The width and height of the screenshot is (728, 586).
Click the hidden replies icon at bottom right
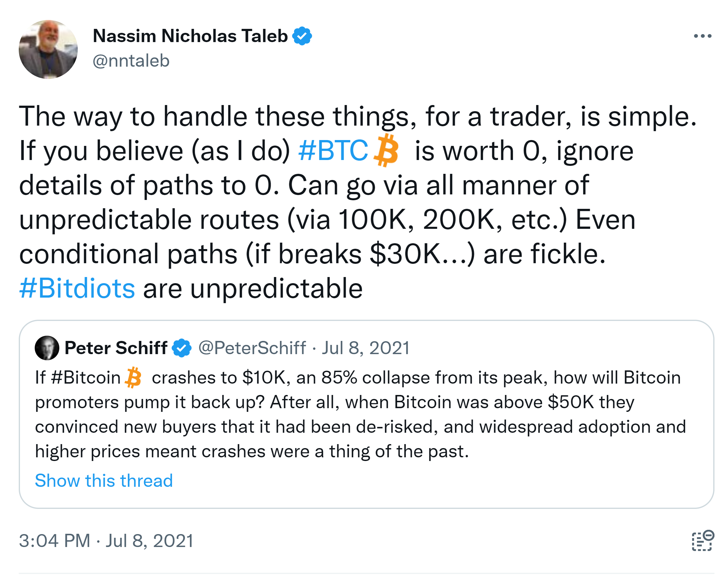(702, 541)
